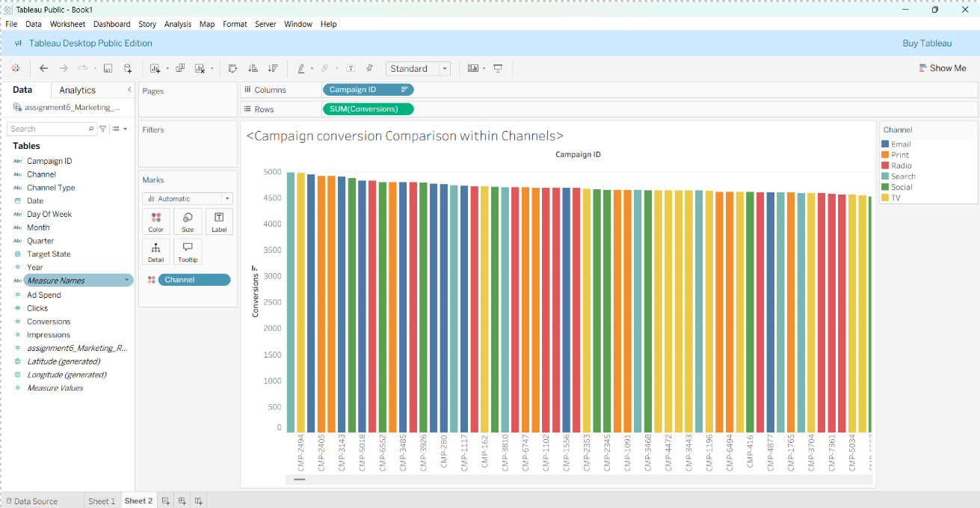
Task: Open the Highlight dropdown arrow
Action: [312, 69]
